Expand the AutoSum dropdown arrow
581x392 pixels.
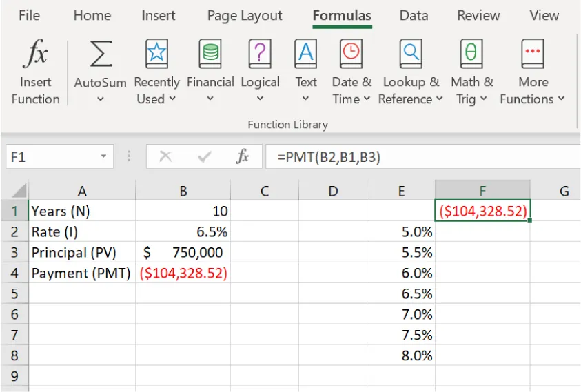pyautogui.click(x=101, y=100)
